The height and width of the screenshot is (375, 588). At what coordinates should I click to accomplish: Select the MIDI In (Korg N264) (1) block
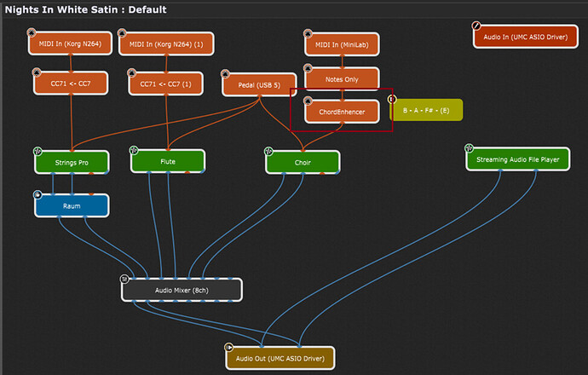click(166, 43)
